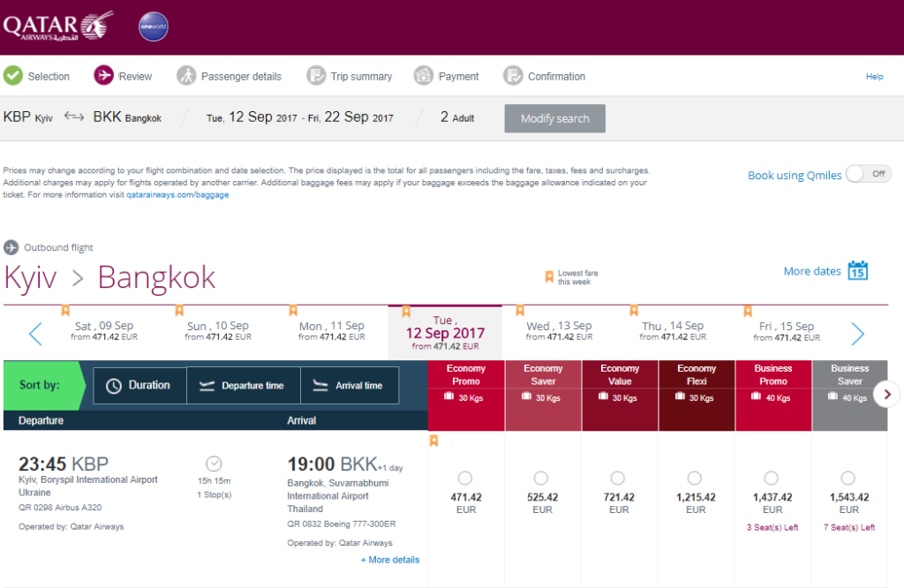The height and width of the screenshot is (588, 904).
Task: Select the Wed, 13 Sep date tab
Action: pyautogui.click(x=559, y=330)
